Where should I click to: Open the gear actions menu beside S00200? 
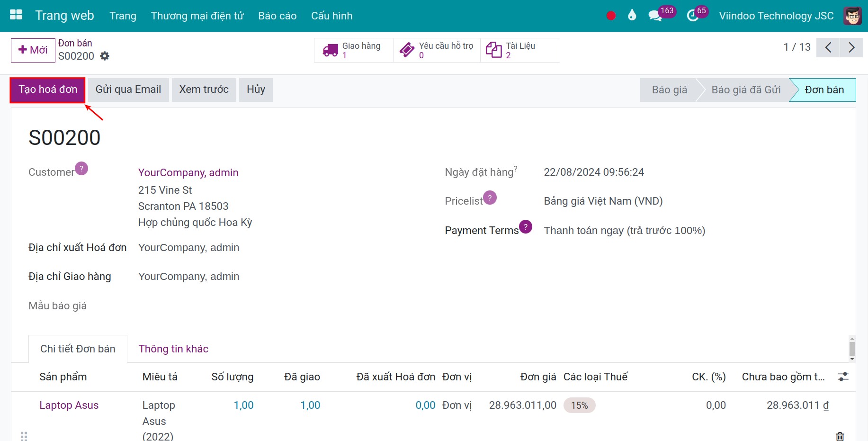105,56
